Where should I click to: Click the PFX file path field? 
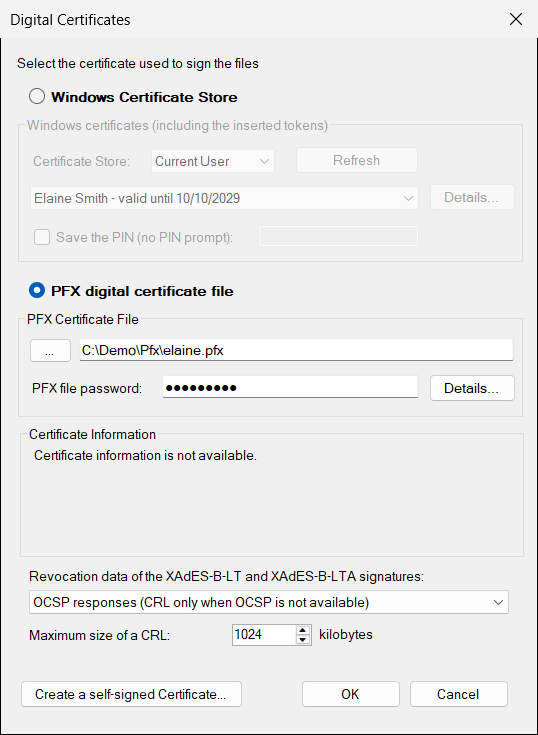click(x=296, y=350)
